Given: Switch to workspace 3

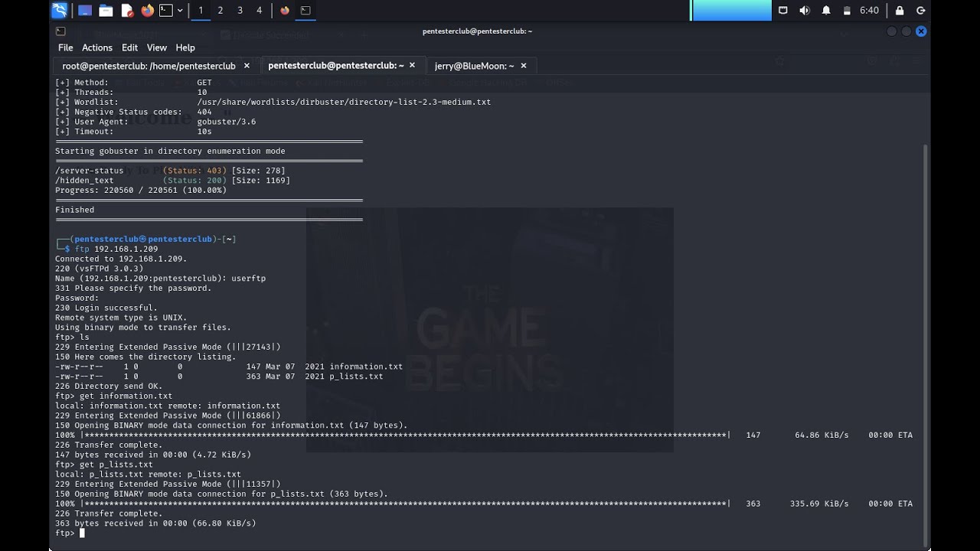Looking at the screenshot, I should tap(240, 11).
